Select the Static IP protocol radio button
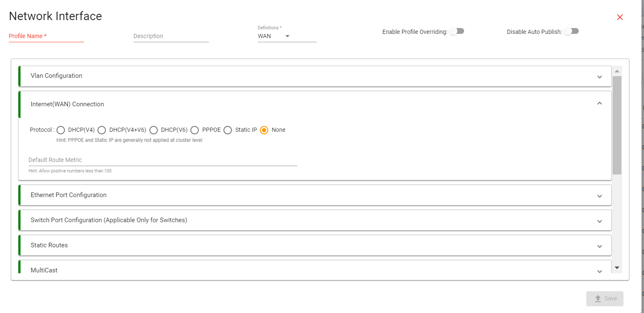 pyautogui.click(x=228, y=130)
